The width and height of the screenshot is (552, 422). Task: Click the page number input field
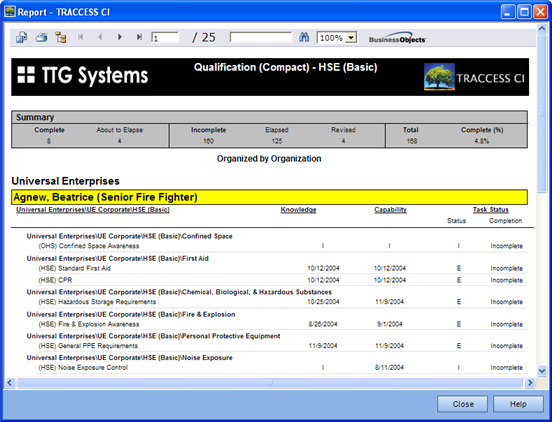(165, 38)
